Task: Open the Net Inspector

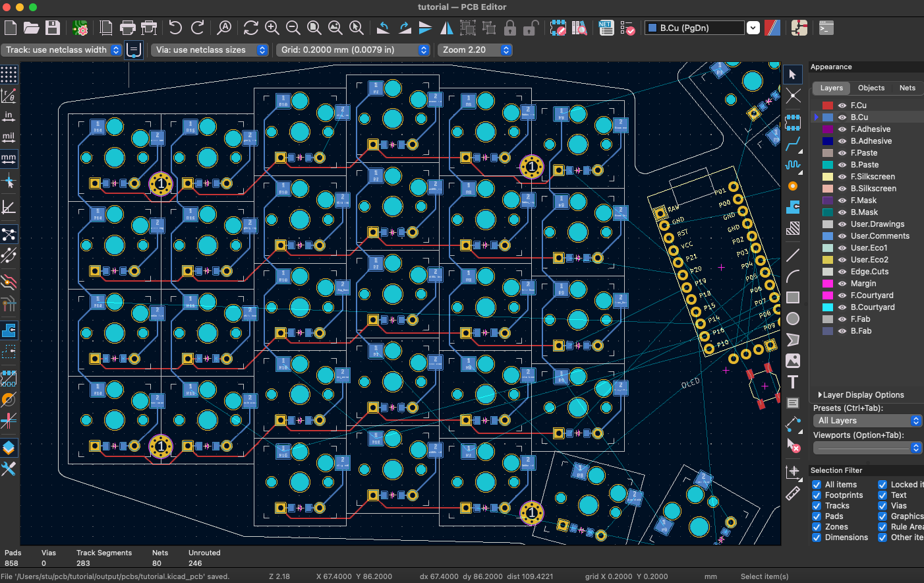Action: (606, 28)
